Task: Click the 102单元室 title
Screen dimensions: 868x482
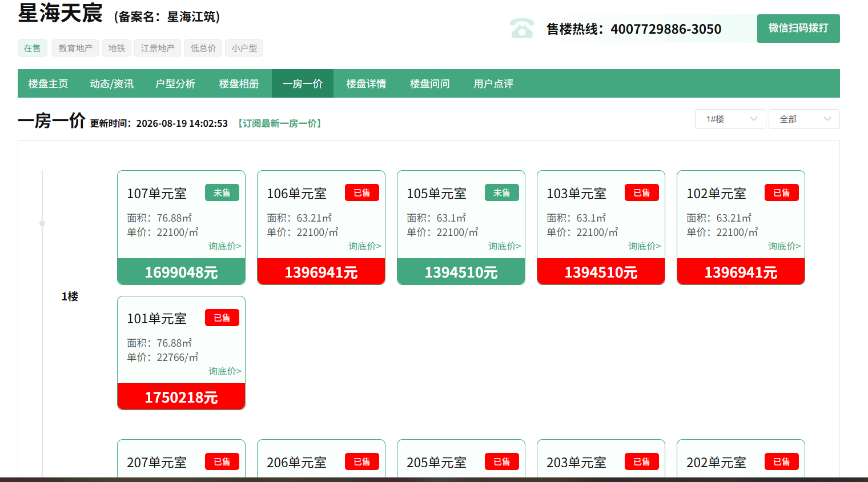Action: [717, 194]
